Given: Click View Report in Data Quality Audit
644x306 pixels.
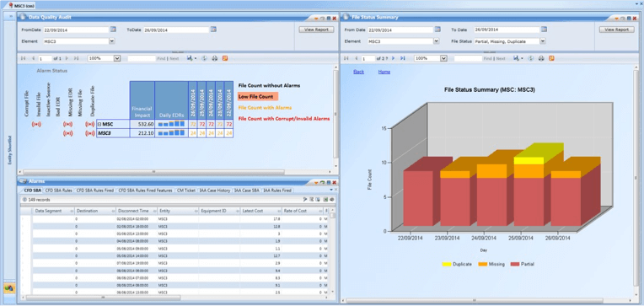Looking at the screenshot, I should pyautogui.click(x=316, y=30).
